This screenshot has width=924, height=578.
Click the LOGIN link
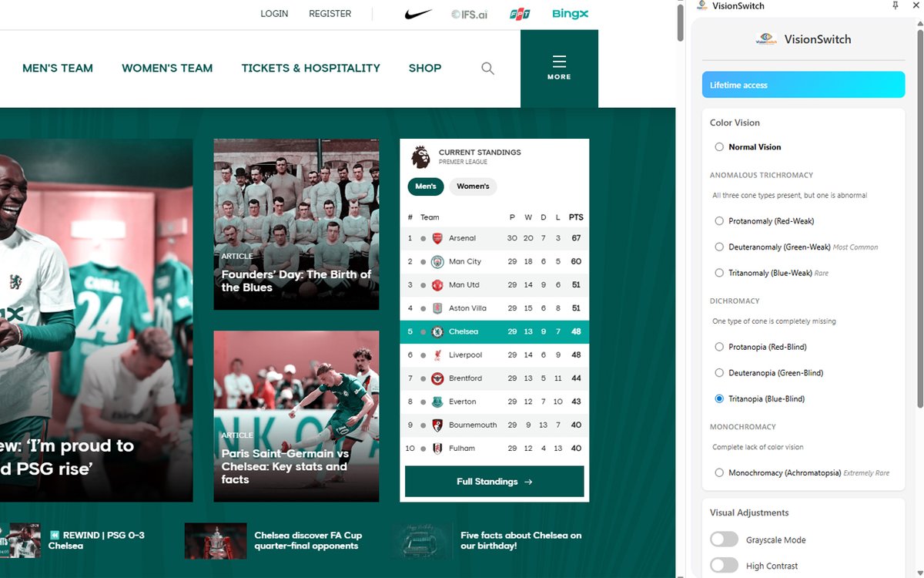[x=274, y=14]
